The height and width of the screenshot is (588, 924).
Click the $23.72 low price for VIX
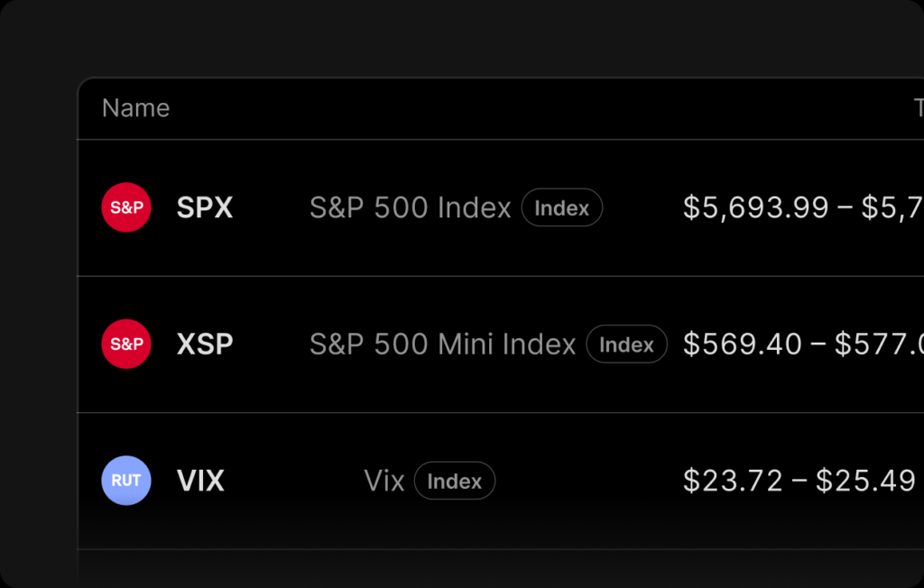734,481
